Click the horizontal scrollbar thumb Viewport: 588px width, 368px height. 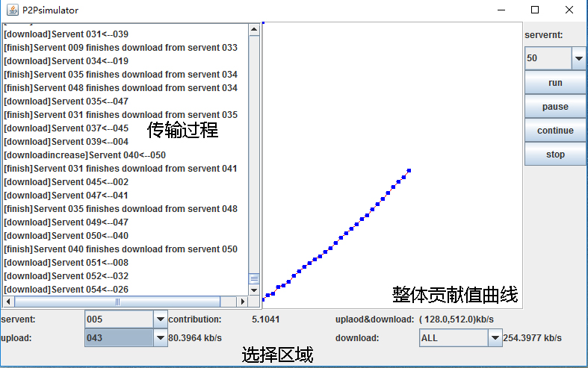(x=117, y=302)
